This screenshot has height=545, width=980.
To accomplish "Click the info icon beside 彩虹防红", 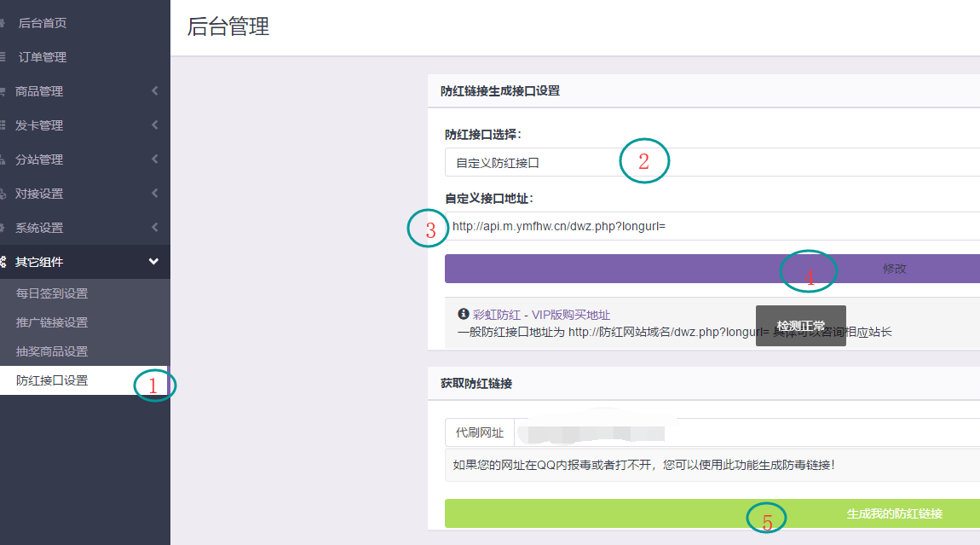I will pos(464,314).
